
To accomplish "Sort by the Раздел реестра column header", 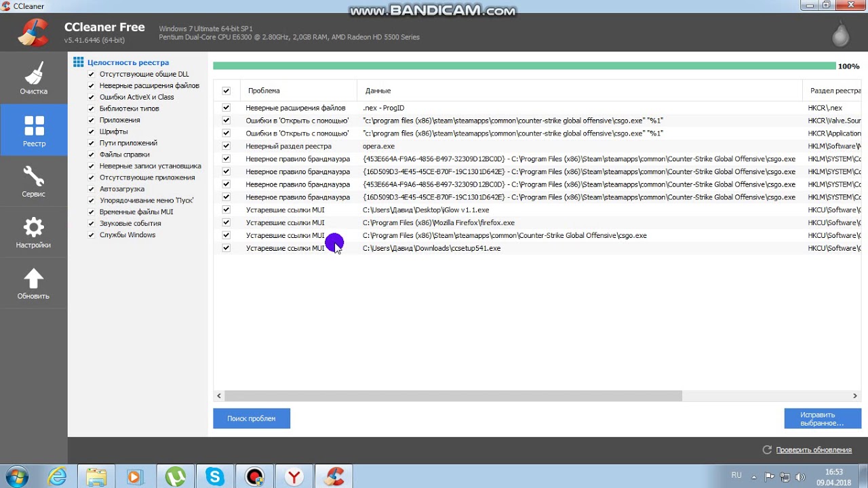I will 832,91.
